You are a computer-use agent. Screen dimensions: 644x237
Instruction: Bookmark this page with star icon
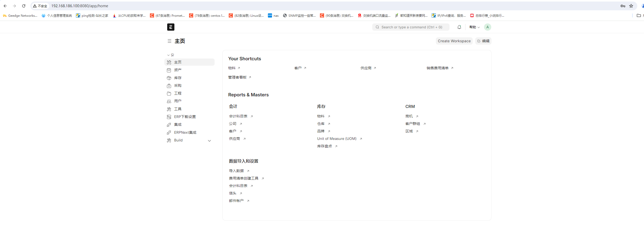[x=631, y=6]
